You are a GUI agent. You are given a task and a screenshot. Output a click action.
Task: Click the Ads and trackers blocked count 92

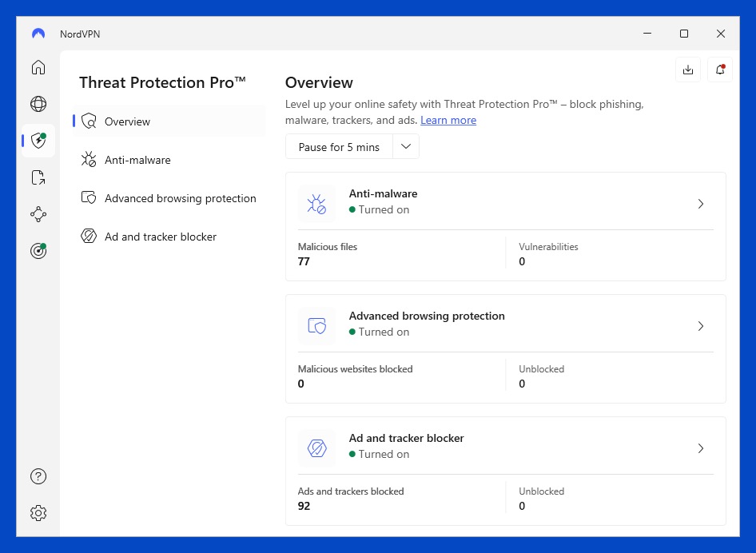(x=304, y=506)
